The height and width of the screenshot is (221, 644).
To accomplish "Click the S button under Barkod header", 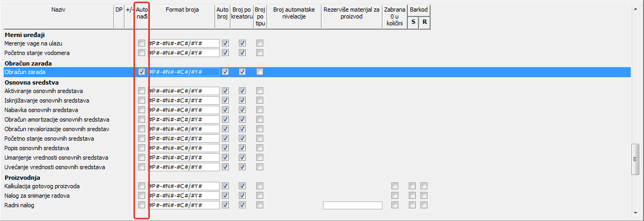I will 413,22.
